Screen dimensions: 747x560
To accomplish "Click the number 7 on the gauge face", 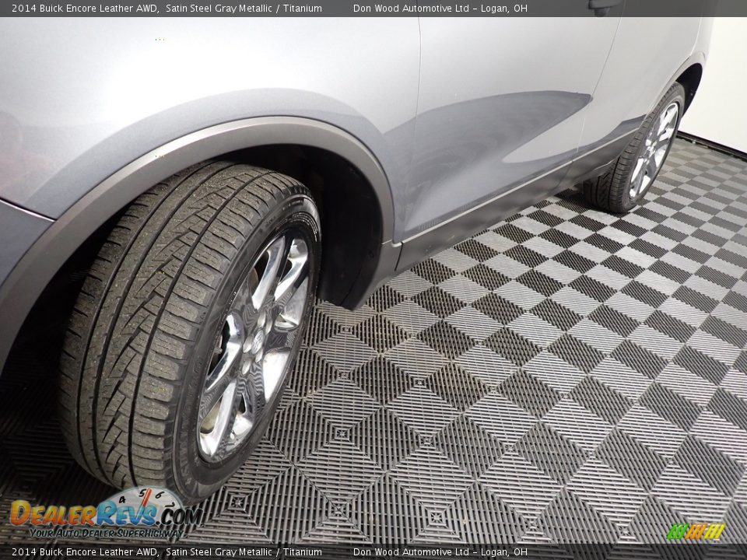I will coord(170,506).
